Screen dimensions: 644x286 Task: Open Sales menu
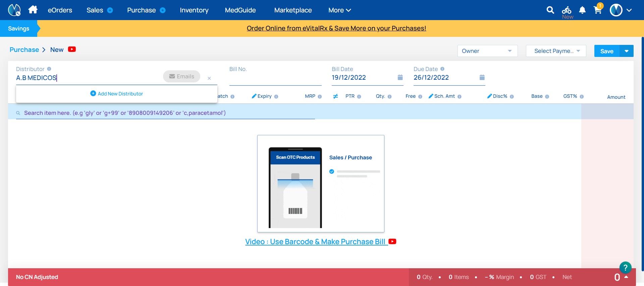tap(95, 10)
